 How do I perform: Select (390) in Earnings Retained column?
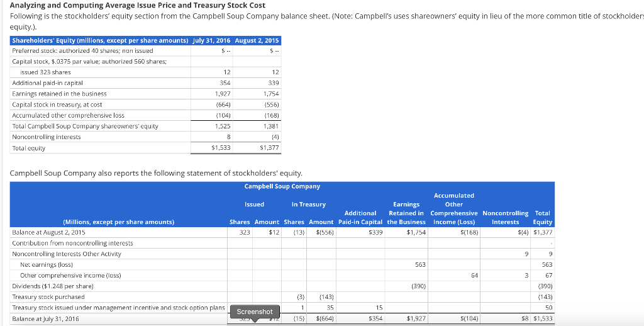(418, 286)
